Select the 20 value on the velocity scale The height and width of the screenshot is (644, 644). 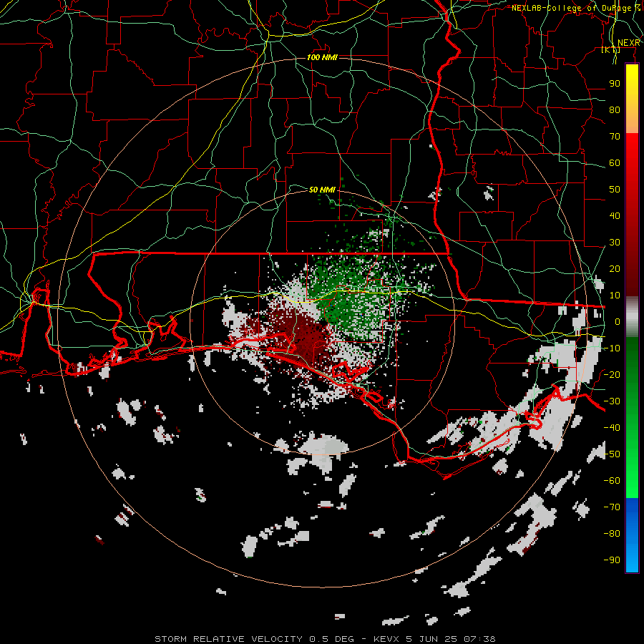click(615, 268)
